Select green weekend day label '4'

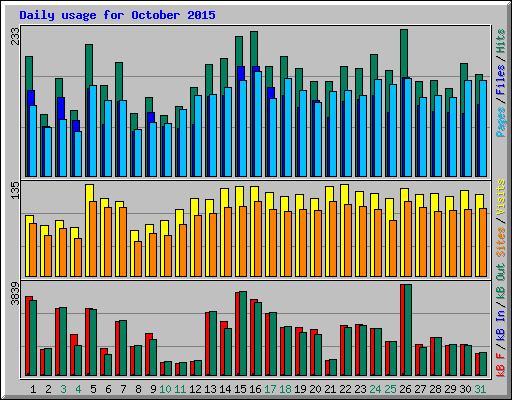pyautogui.click(x=78, y=389)
